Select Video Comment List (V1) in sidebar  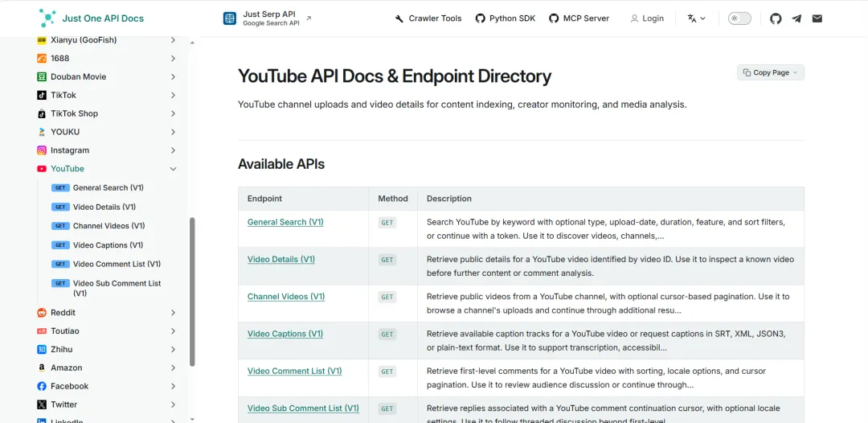(117, 264)
